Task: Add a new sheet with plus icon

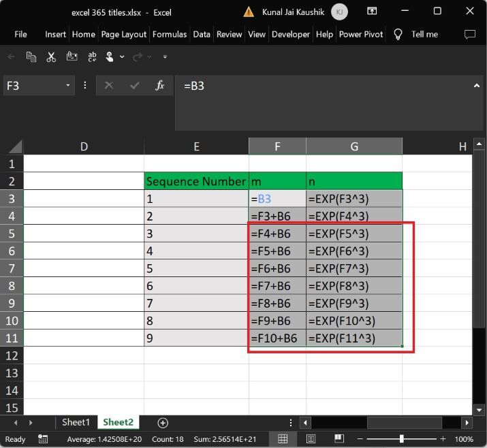Action: click(x=162, y=423)
